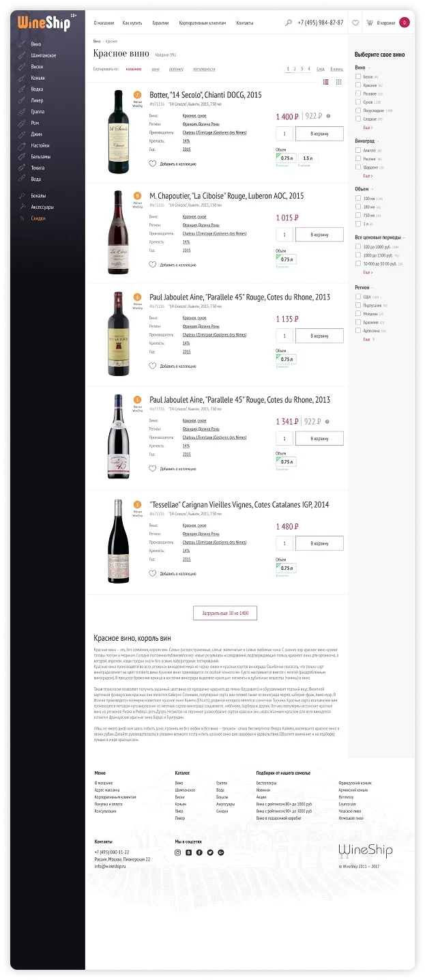The height and width of the screenshot is (980, 425).
Task: Check the Рислинг grape filter
Action: 358,159
